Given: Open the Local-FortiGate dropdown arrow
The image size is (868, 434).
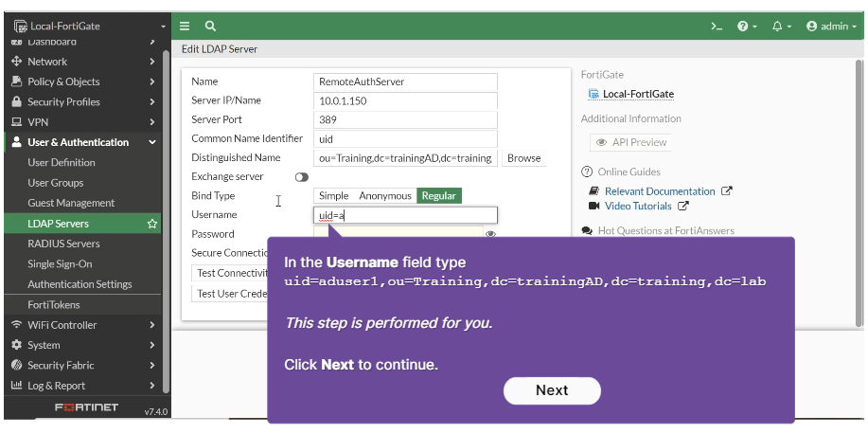Looking at the screenshot, I should point(164,27).
